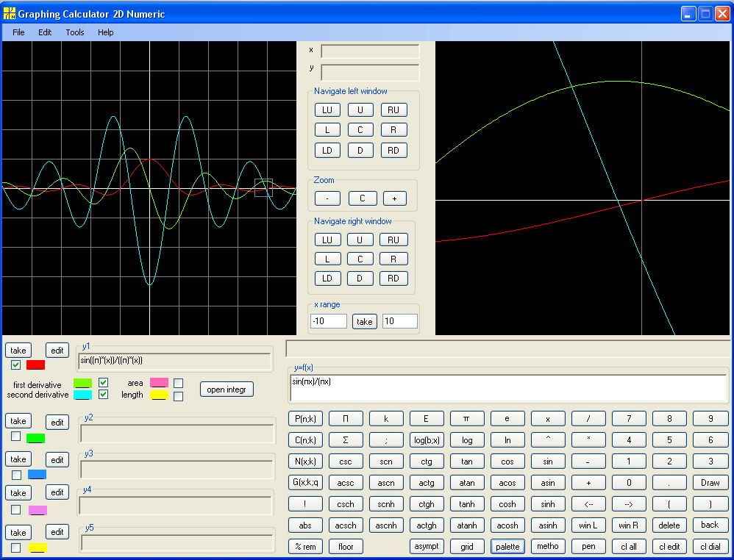This screenshot has height=560, width=734.
Task: Enable the y3 function checkbox
Action: click(16, 475)
